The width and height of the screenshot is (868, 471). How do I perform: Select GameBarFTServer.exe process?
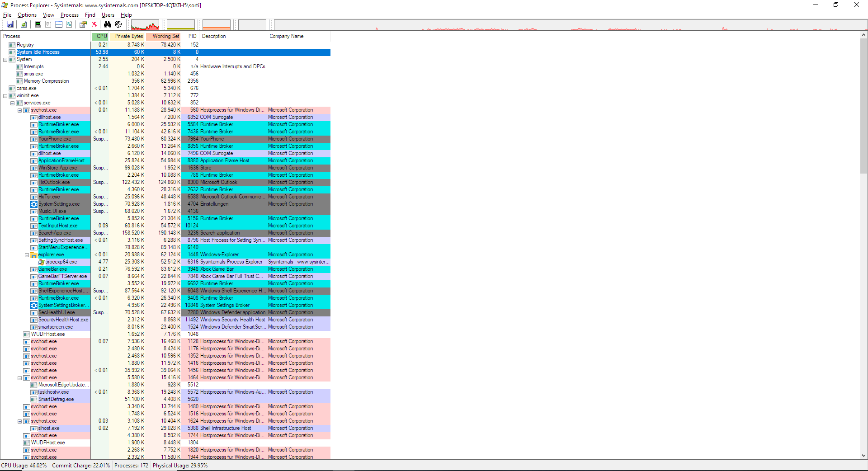click(62, 276)
